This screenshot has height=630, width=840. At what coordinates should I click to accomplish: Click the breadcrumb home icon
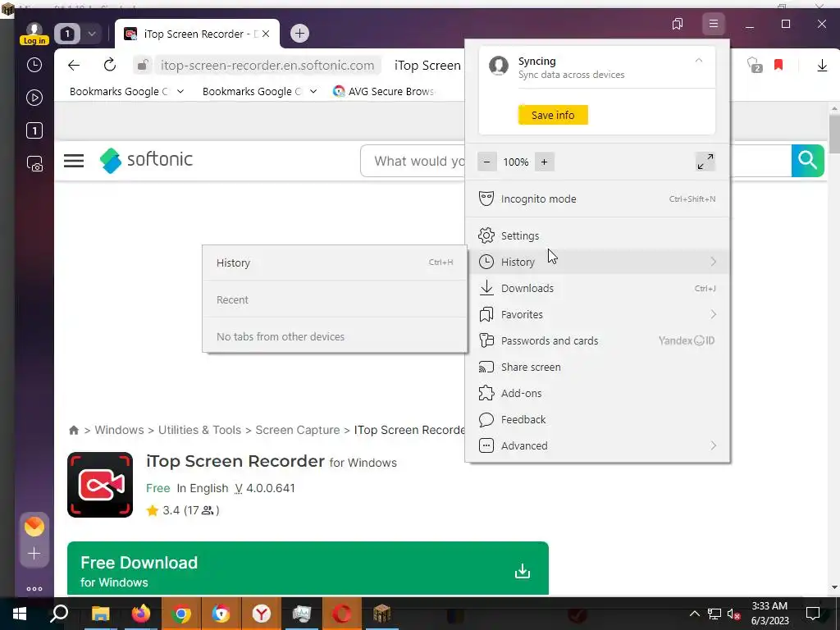point(74,430)
